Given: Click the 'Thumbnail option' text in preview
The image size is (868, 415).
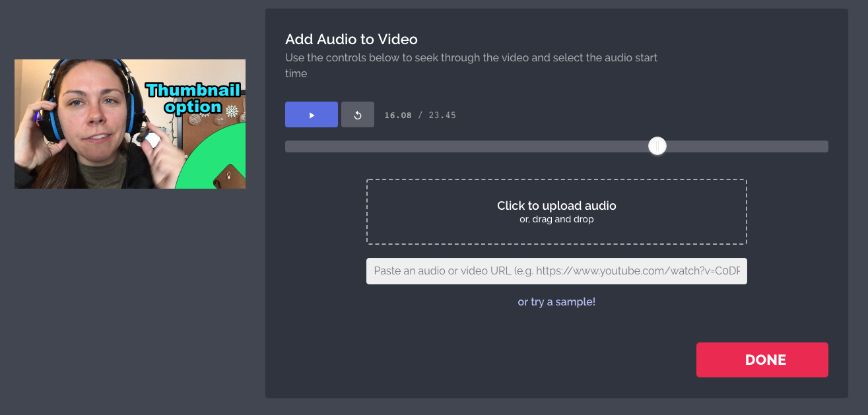Looking at the screenshot, I should [x=193, y=98].
